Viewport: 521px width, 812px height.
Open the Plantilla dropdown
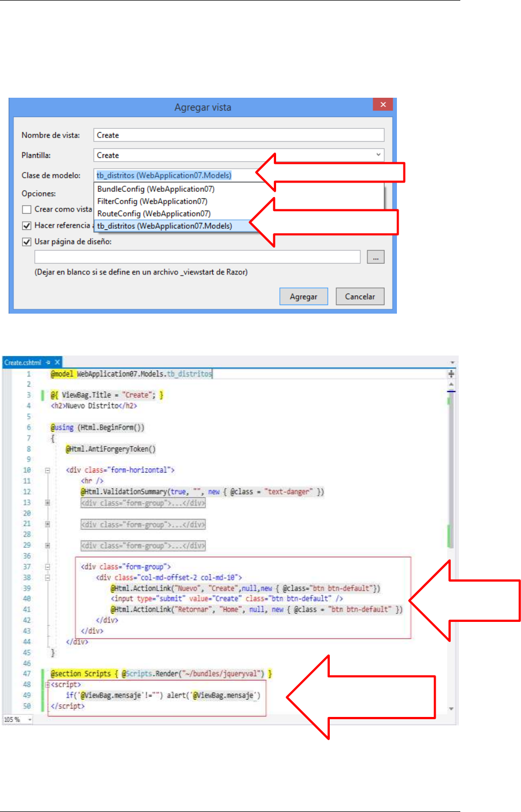point(379,155)
